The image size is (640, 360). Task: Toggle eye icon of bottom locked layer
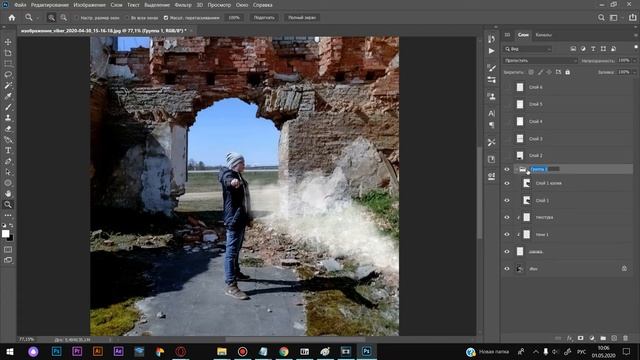tap(507, 269)
